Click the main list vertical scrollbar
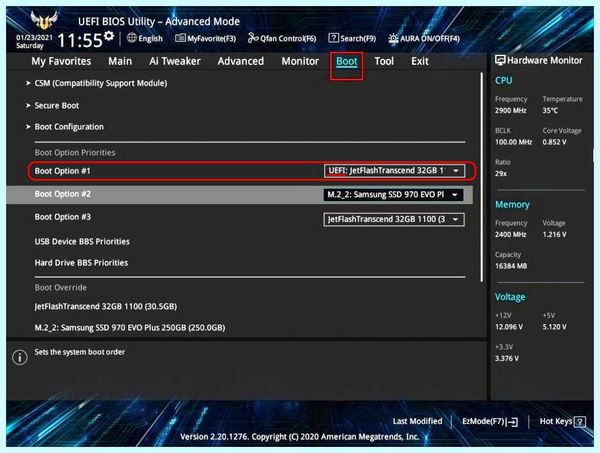This screenshot has height=453, width=600. click(x=481, y=177)
